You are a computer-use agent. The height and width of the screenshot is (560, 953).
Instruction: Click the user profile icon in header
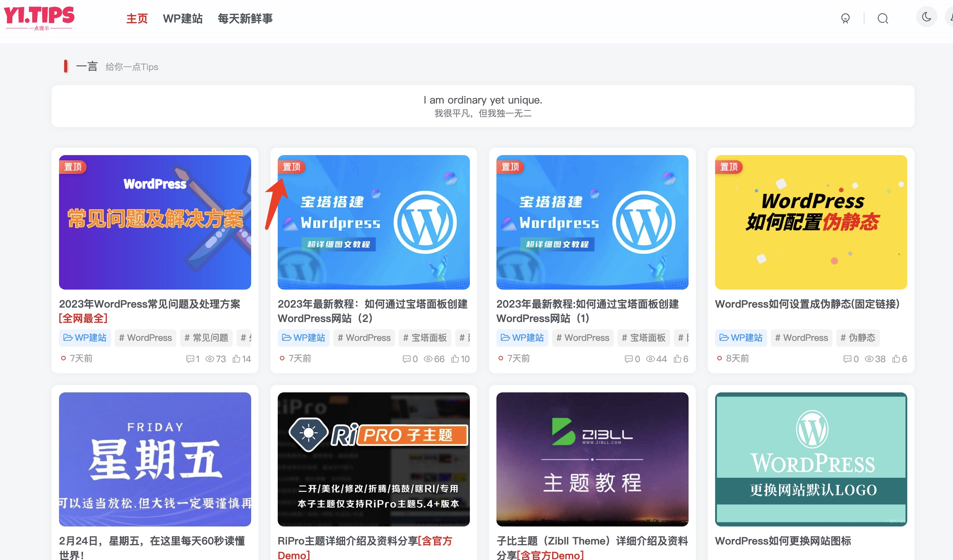coord(846,18)
